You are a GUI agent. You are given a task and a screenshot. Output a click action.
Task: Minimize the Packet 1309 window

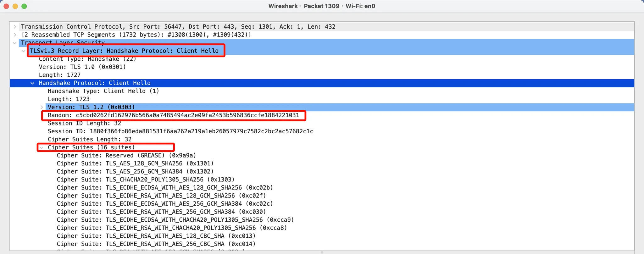(15, 6)
